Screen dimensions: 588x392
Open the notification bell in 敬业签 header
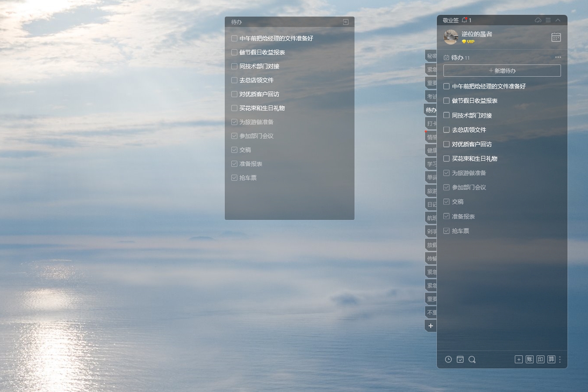pyautogui.click(x=465, y=20)
